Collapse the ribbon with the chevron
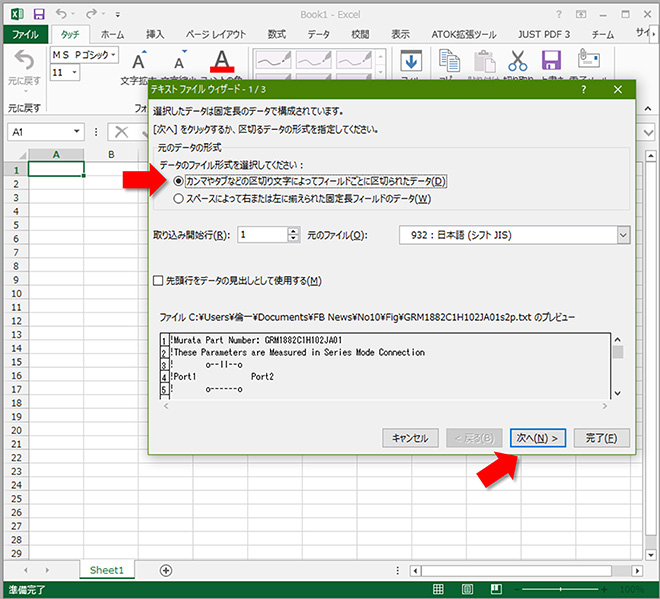The height and width of the screenshot is (599, 660). click(648, 109)
